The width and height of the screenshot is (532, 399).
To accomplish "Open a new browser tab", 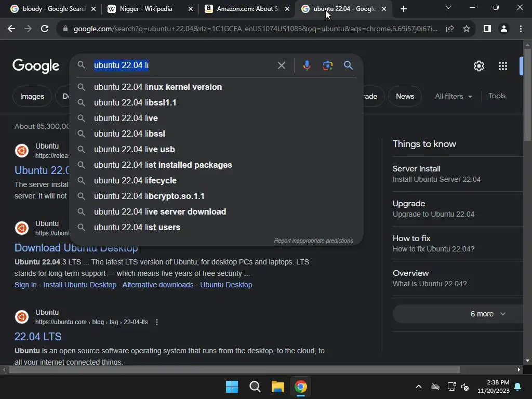I will pyautogui.click(x=403, y=9).
